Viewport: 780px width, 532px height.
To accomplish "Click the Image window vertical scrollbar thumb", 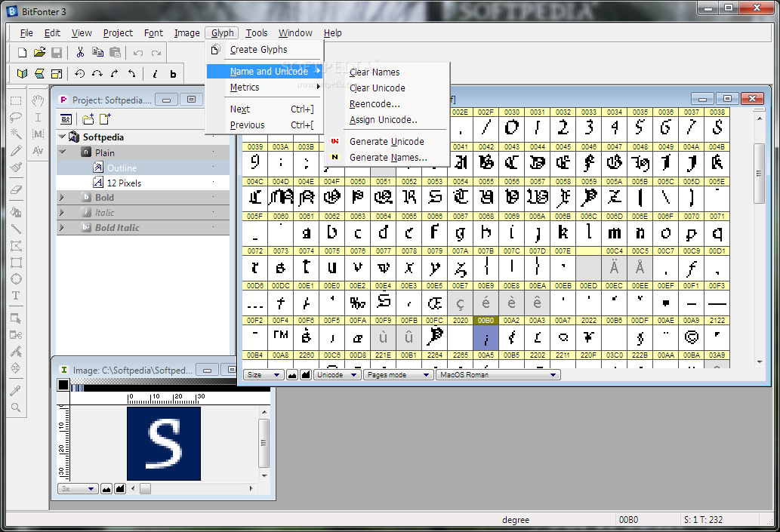I will [x=264, y=443].
